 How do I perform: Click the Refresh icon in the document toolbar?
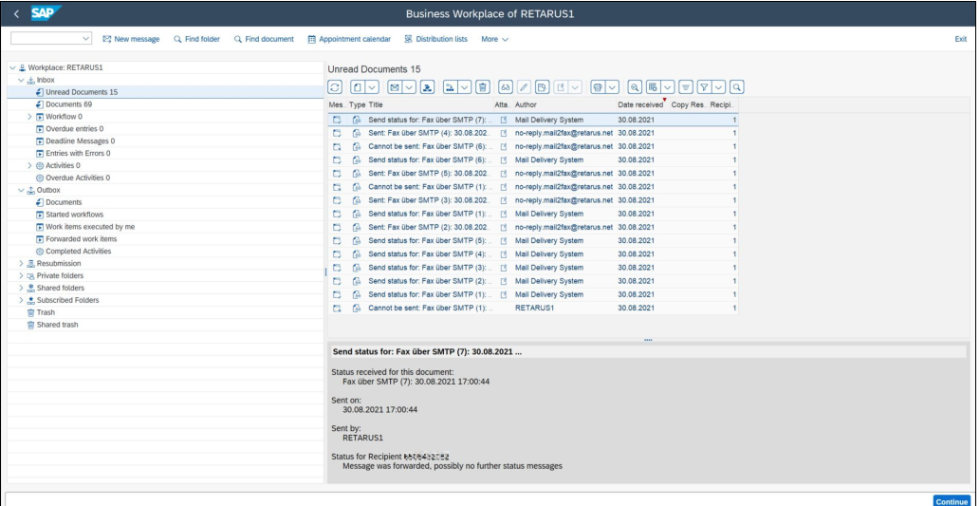(335, 88)
